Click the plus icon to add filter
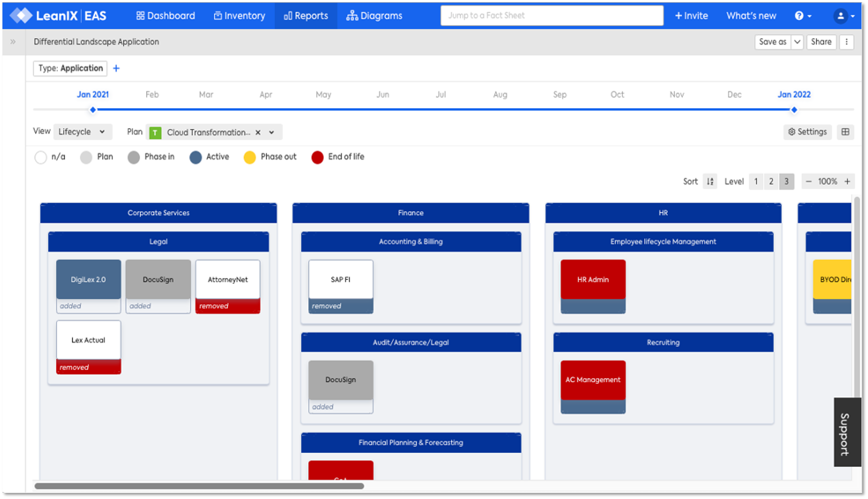 [116, 68]
